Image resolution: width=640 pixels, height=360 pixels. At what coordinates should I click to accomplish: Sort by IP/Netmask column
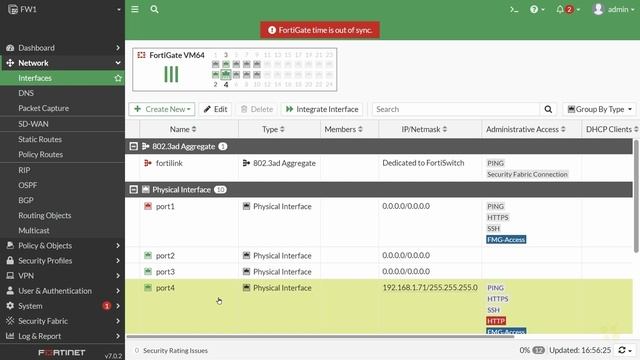pyautogui.click(x=424, y=129)
